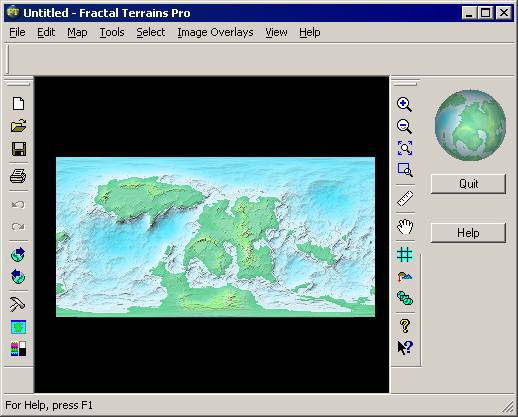Viewport: 518px width, 417px height.
Task: Click the context help arrow icon
Action: pos(405,348)
